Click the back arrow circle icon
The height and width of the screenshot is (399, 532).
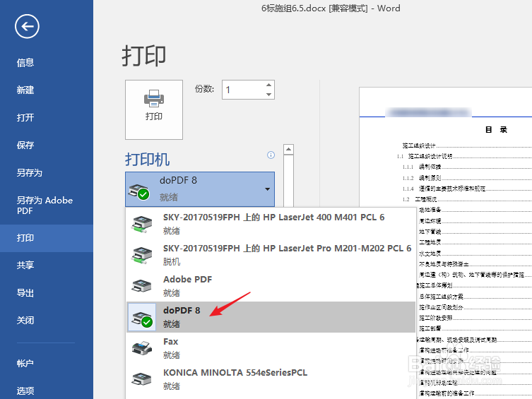27,26
